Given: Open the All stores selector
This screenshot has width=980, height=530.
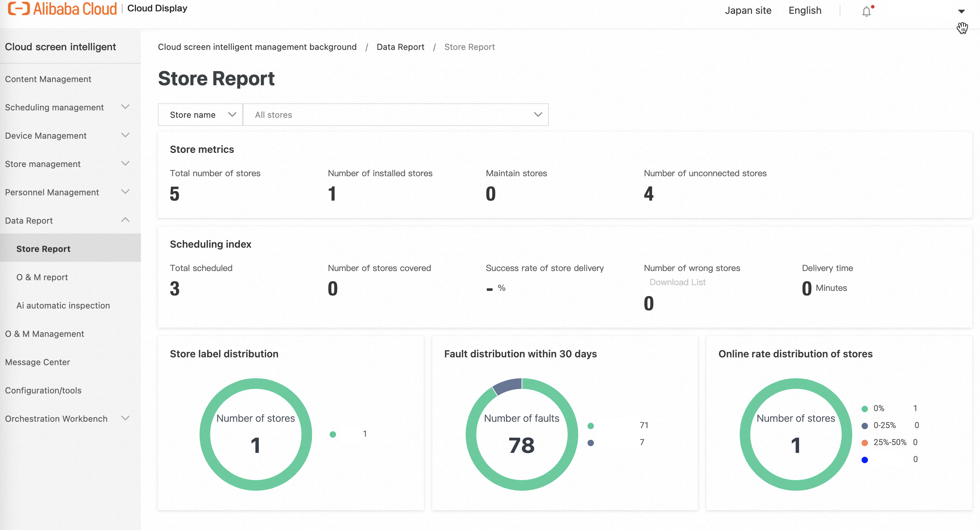Looking at the screenshot, I should 396,114.
